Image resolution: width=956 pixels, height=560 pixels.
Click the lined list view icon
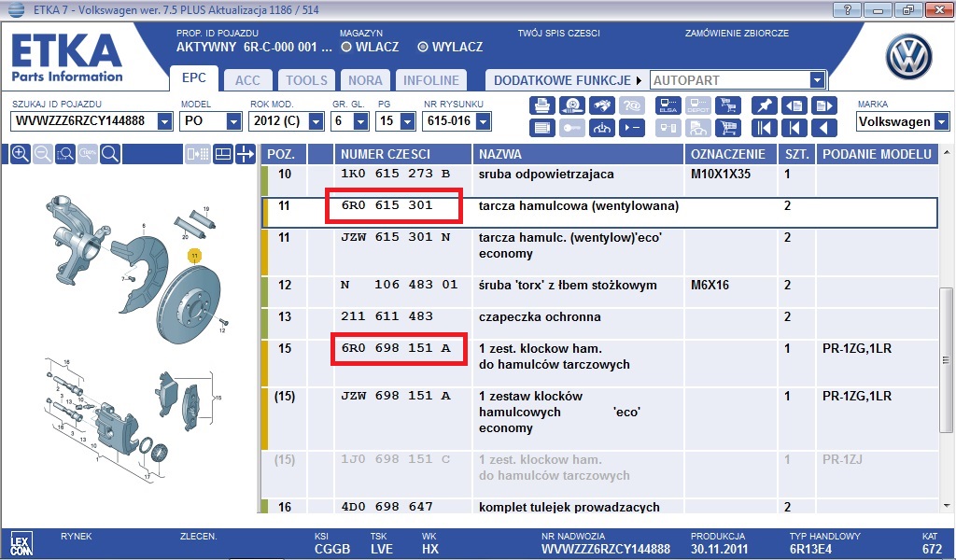click(x=542, y=128)
